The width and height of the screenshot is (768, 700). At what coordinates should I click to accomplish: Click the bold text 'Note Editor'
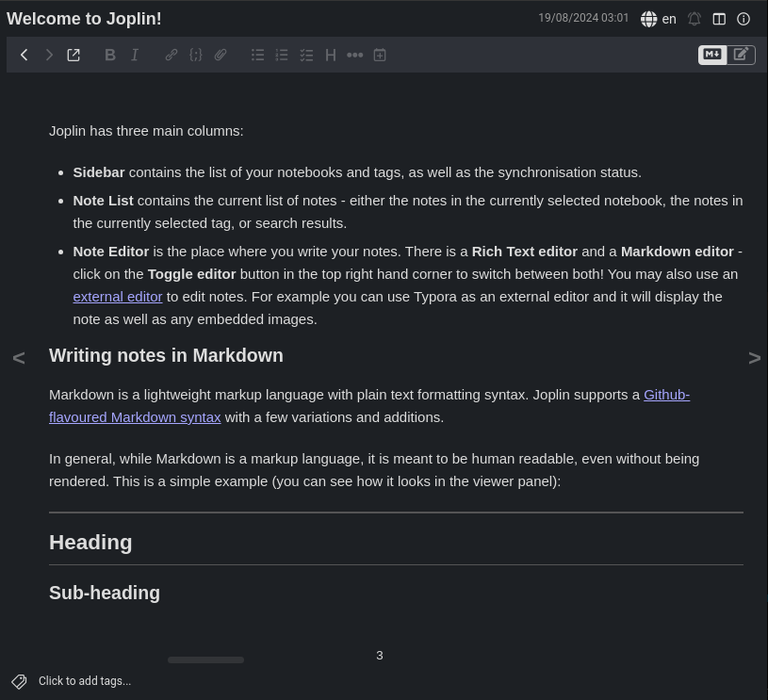pyautogui.click(x=110, y=252)
